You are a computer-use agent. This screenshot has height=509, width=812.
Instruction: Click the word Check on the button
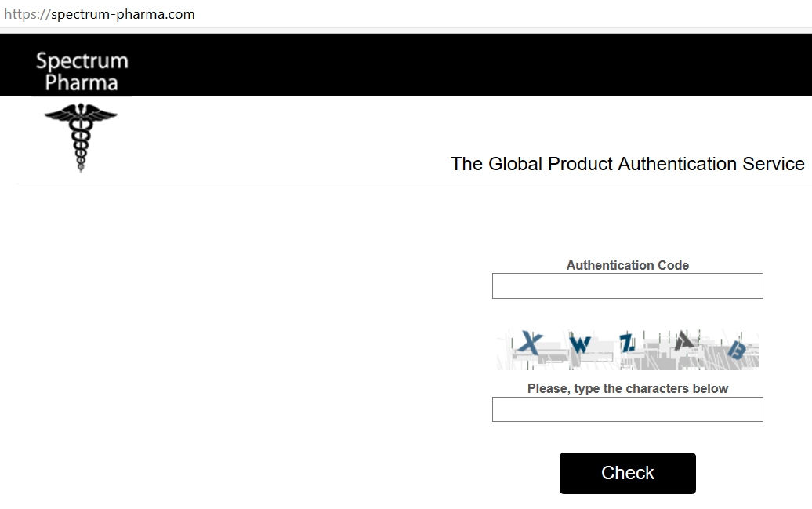627,473
